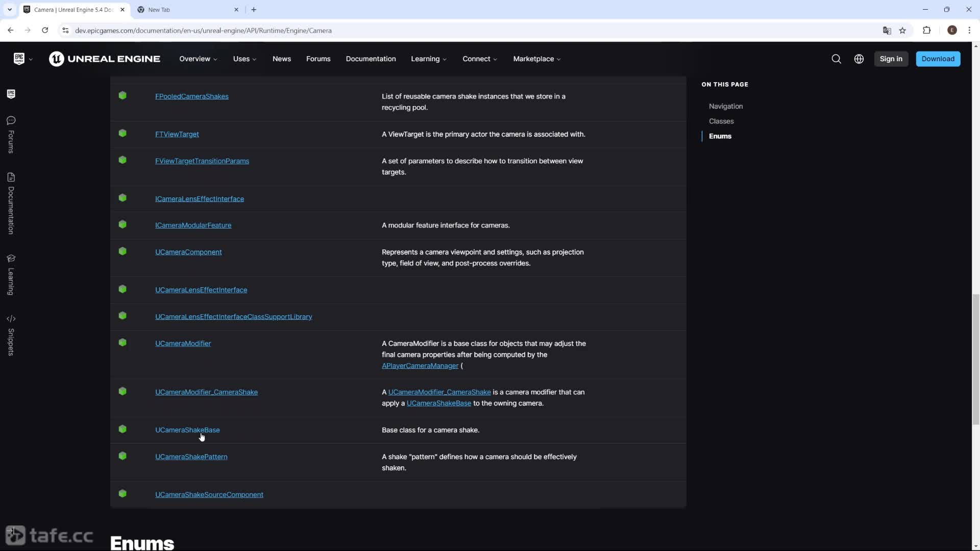Screen dimensions: 980x551
Task: Expand the Marketplace dropdown menu
Action: pyautogui.click(x=537, y=59)
